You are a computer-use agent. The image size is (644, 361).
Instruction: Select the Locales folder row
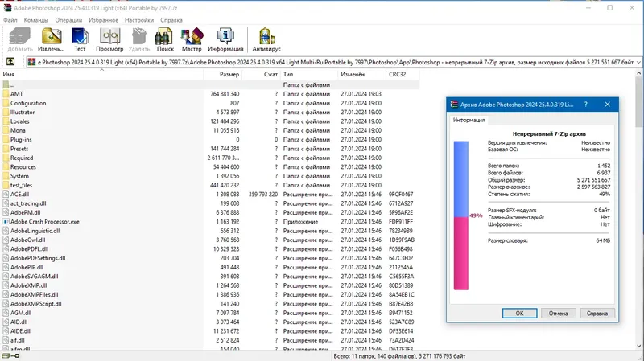click(210, 121)
